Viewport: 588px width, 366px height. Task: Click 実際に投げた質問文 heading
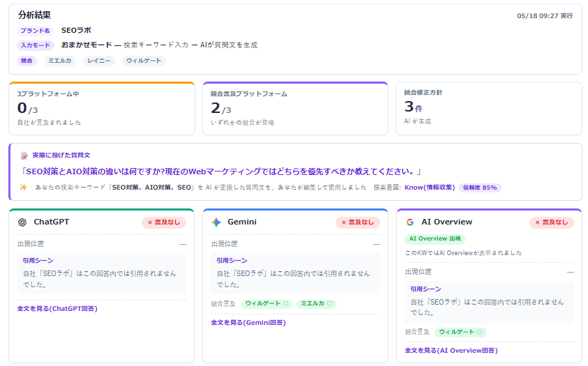(61, 155)
